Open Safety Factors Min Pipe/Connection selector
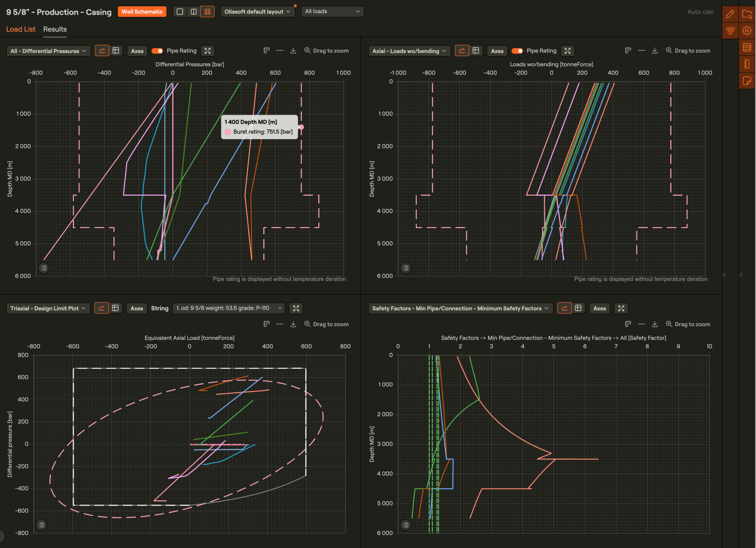Viewport: 756px width, 548px height. click(460, 308)
